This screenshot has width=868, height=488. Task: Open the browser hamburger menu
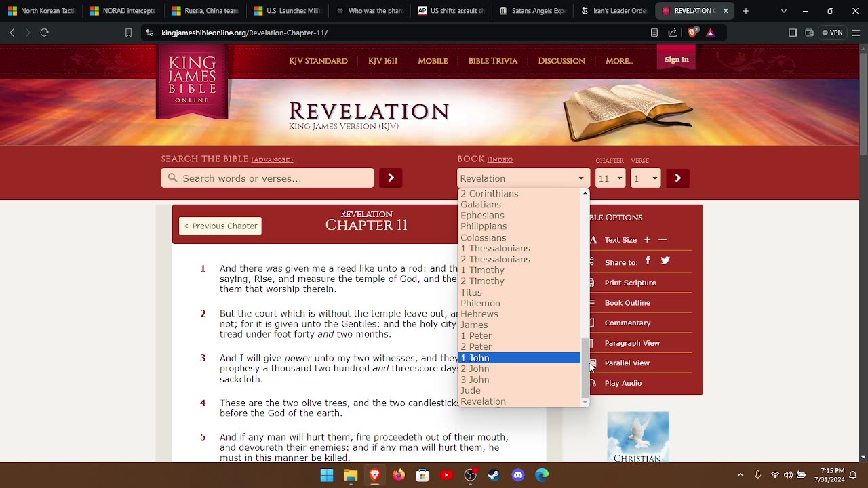point(856,33)
